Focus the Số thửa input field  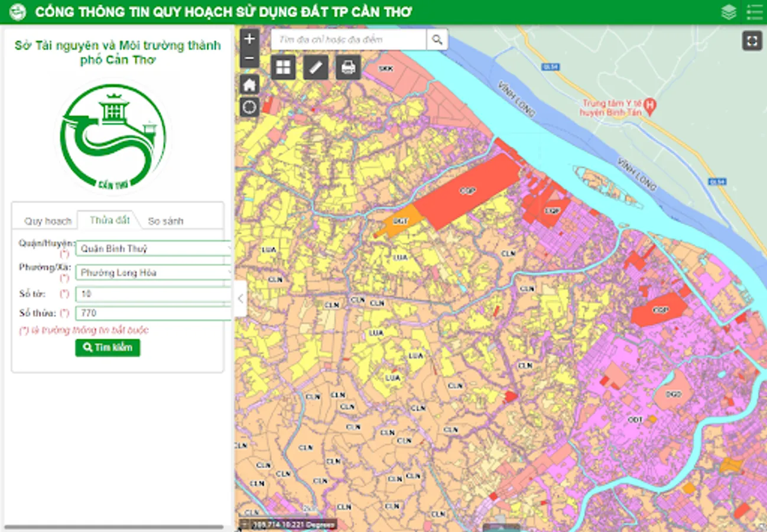[x=154, y=313]
